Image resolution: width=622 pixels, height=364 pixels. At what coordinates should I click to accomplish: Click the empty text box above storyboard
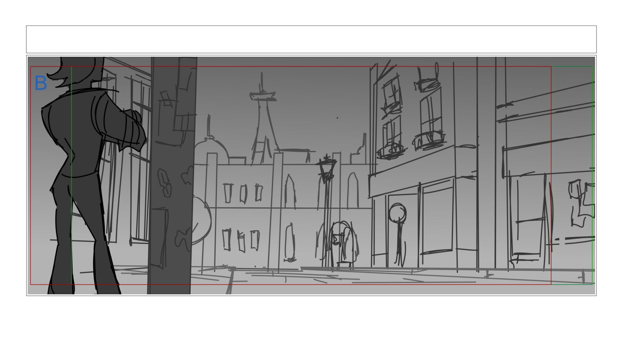point(311,39)
